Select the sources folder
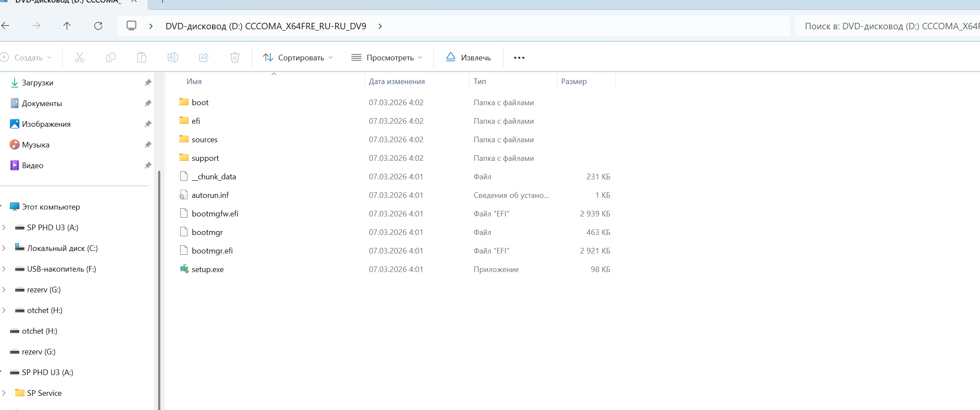 tap(205, 140)
